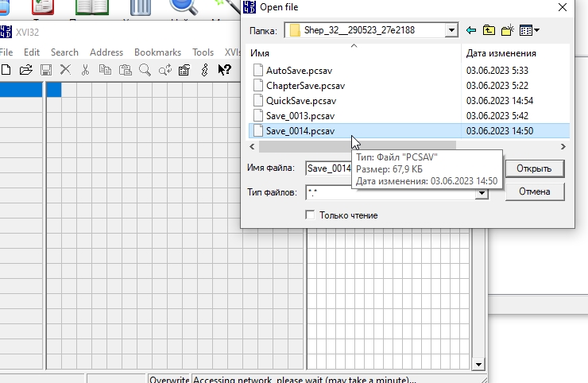
Task: Click the context Help arrow-question icon
Action: point(224,70)
